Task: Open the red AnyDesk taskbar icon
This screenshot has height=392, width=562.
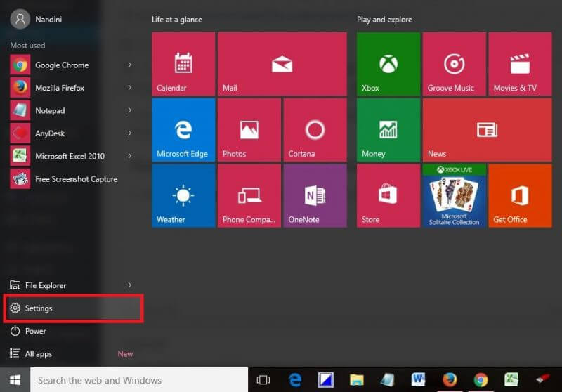Action: click(x=542, y=379)
